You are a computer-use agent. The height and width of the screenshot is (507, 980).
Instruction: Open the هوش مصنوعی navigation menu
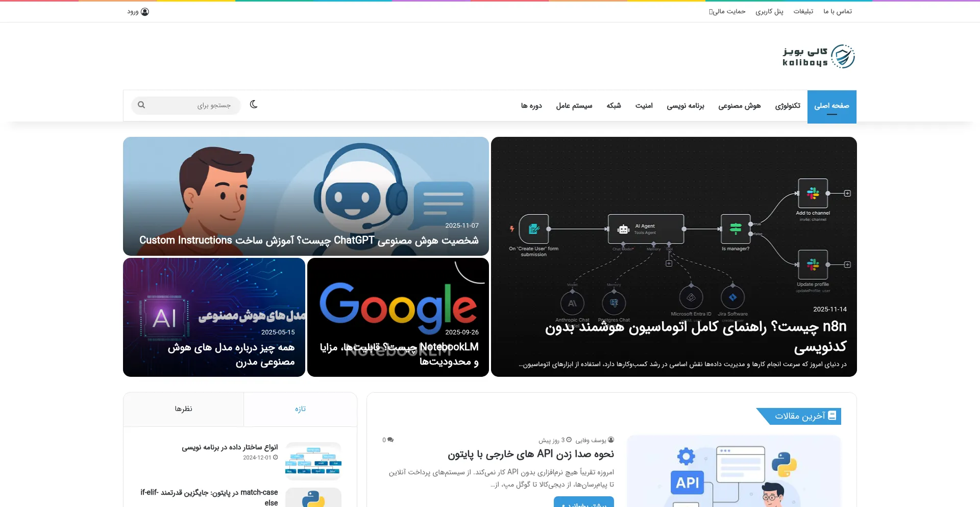(739, 106)
